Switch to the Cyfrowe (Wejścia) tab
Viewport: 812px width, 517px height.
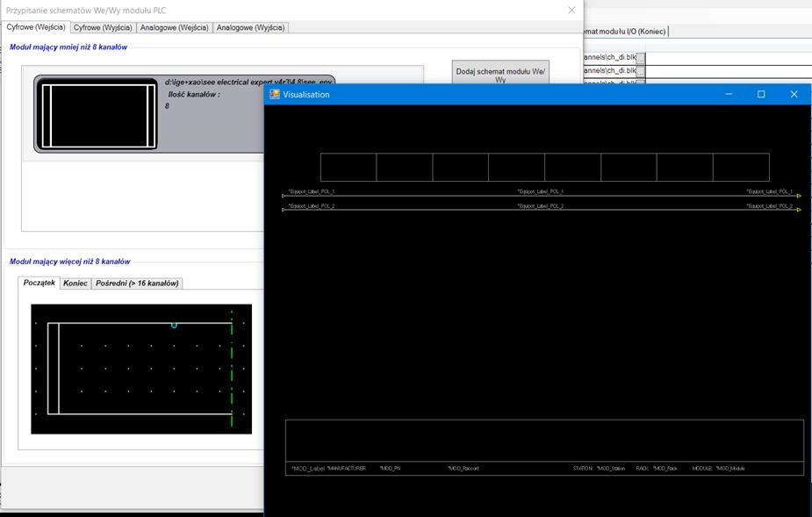pyautogui.click(x=36, y=27)
